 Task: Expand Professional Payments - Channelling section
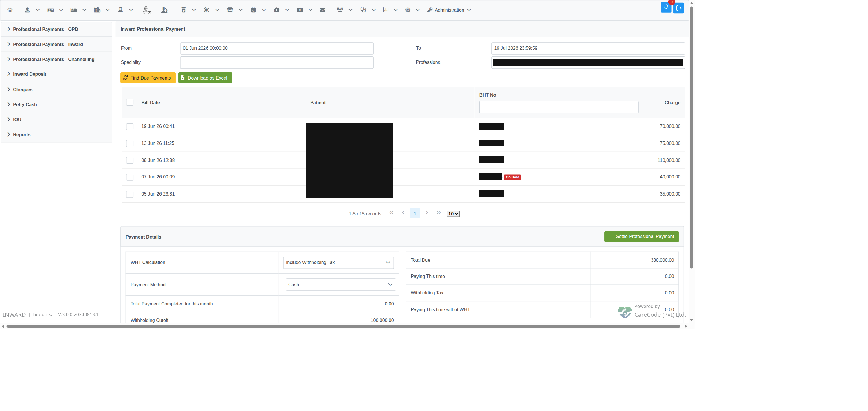tap(57, 59)
